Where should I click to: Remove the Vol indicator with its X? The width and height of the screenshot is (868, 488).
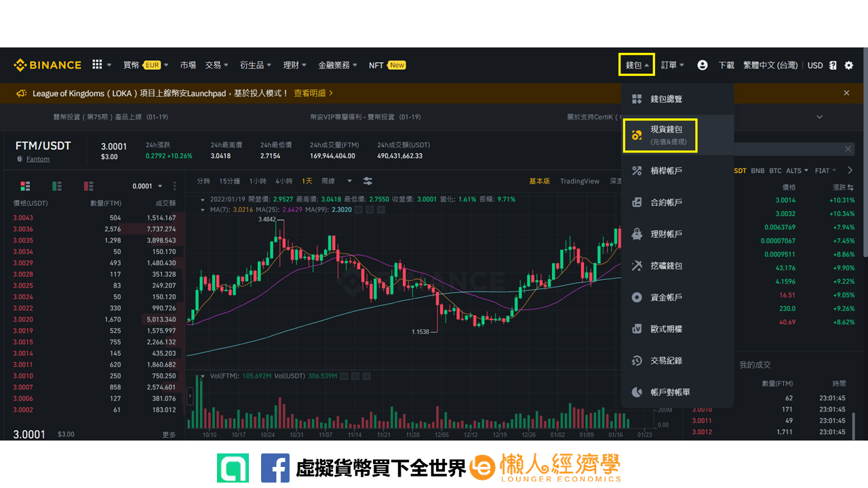pos(366,375)
